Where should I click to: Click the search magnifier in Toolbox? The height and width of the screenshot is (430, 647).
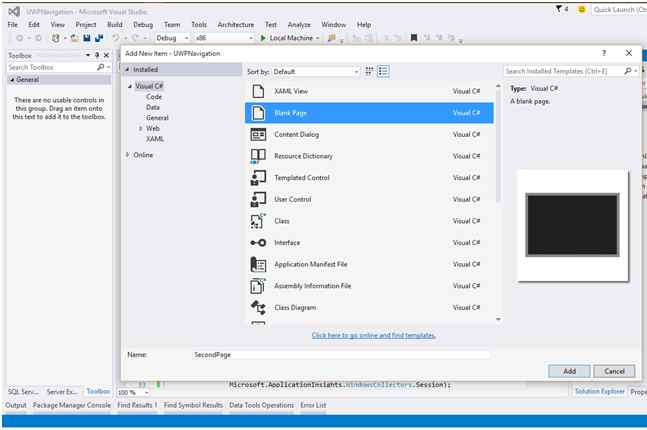click(x=100, y=67)
